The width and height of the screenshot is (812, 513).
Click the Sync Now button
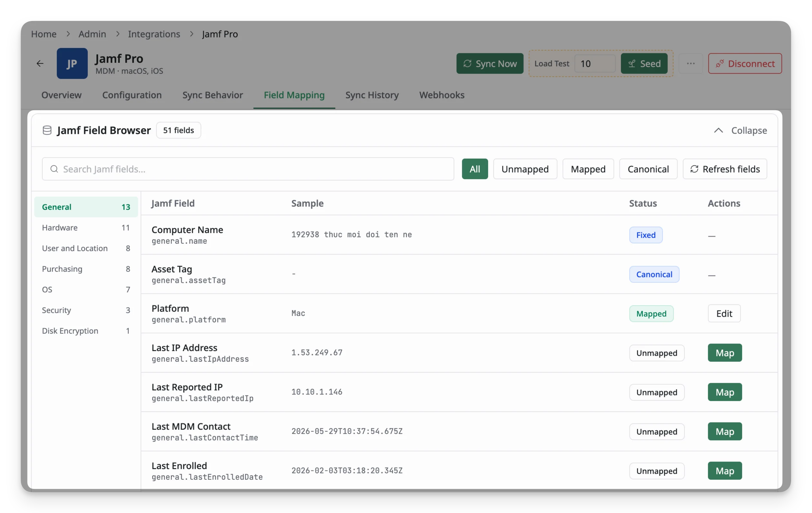point(490,64)
